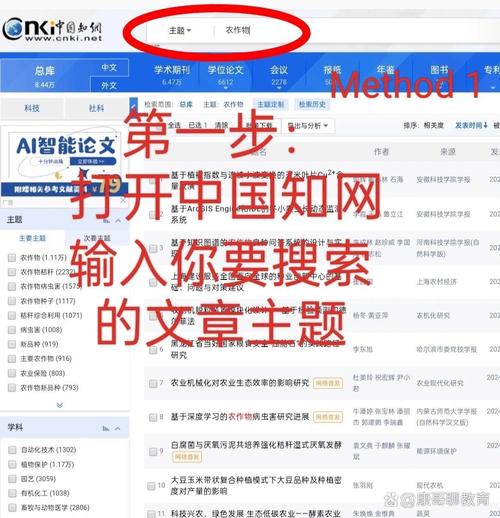Check the 有机化工(1038) discipline filter

(12, 493)
